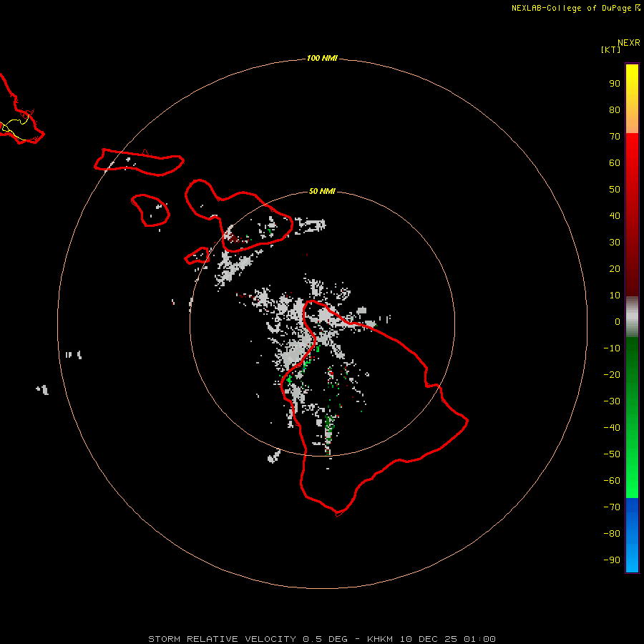This screenshot has width=644, height=644.
Task: Click the -50 scale value
Action: click(612, 454)
